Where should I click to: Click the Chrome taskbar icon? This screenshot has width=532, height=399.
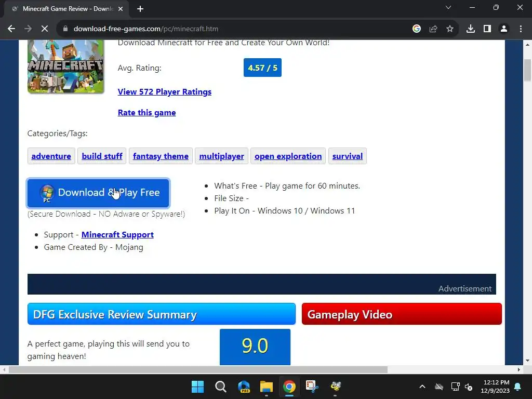coord(289,387)
